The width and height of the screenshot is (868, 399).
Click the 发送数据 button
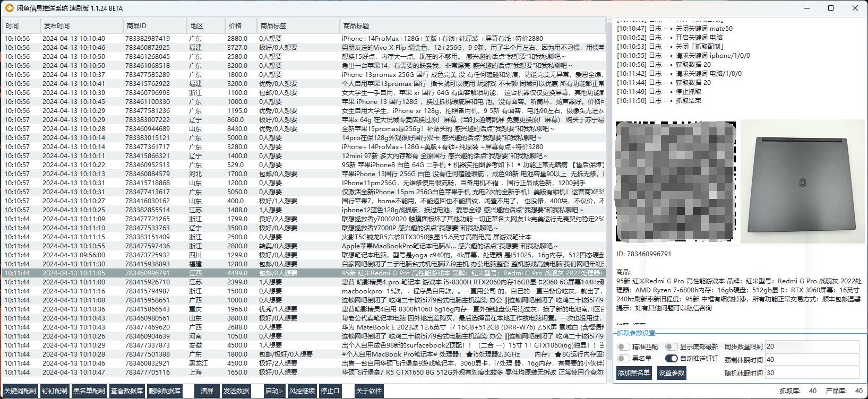pyautogui.click(x=236, y=391)
